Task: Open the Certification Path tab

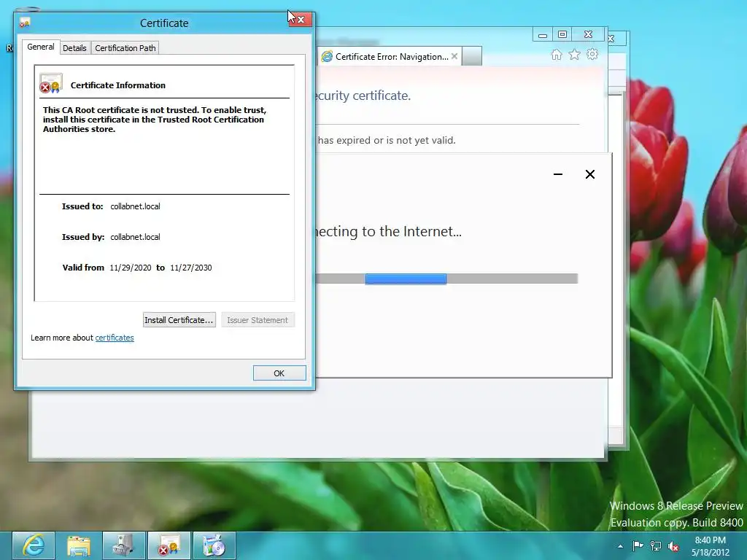Action: 125,48
